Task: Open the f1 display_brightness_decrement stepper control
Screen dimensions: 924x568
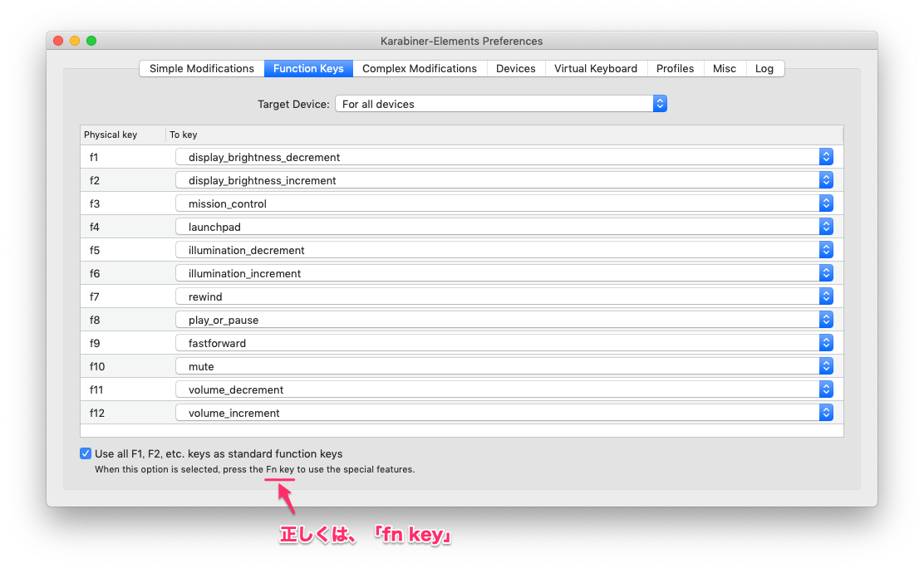Action: 826,156
